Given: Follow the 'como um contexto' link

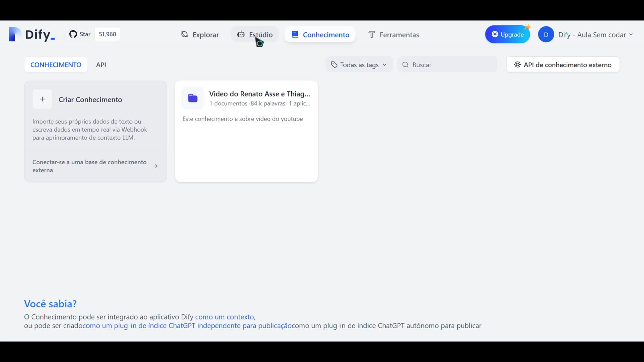Looking at the screenshot, I should pos(224,317).
